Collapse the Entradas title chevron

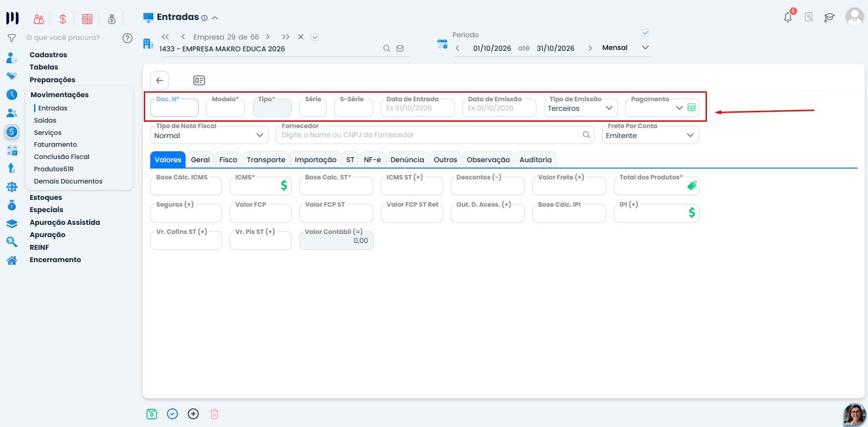(215, 18)
